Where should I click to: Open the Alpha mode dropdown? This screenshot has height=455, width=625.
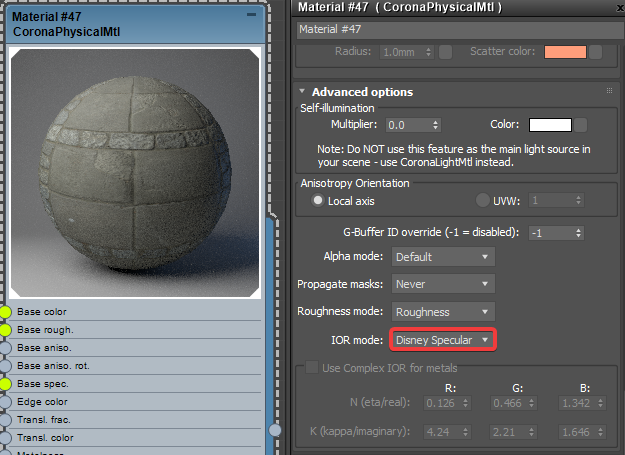[443, 257]
